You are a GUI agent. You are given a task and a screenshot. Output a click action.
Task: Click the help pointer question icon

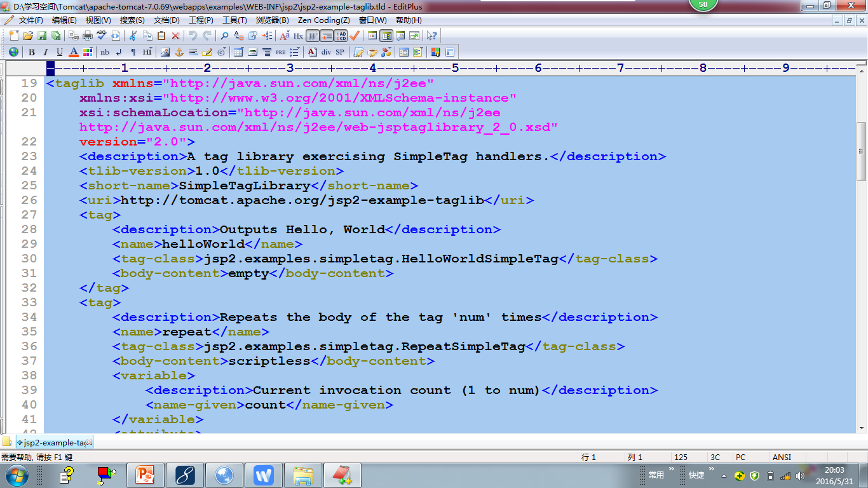(x=431, y=36)
